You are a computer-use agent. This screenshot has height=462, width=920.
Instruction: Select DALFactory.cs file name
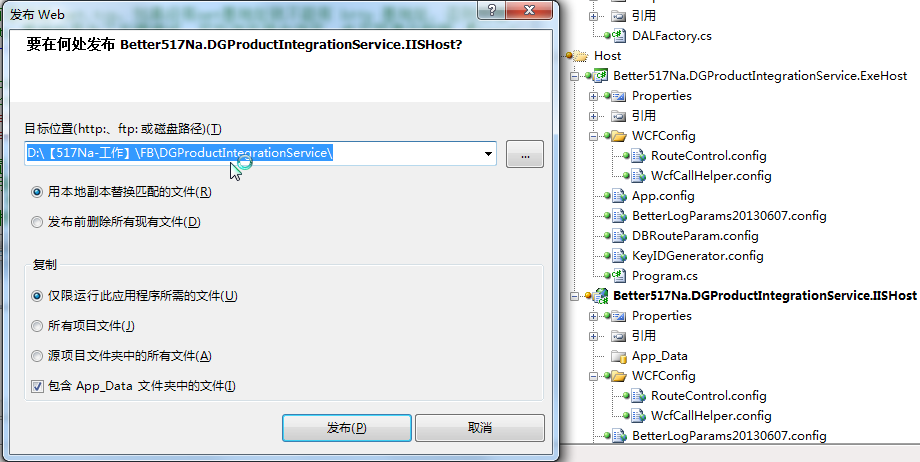(672, 36)
